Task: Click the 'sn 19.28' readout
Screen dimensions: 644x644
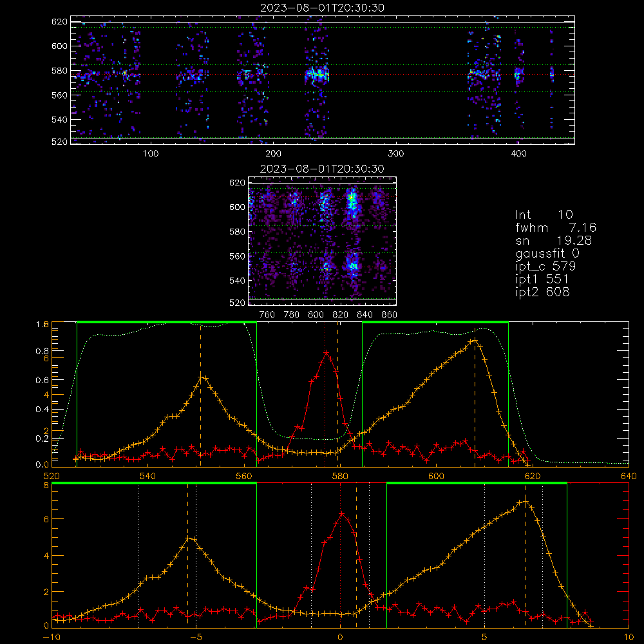Action: click(x=553, y=241)
